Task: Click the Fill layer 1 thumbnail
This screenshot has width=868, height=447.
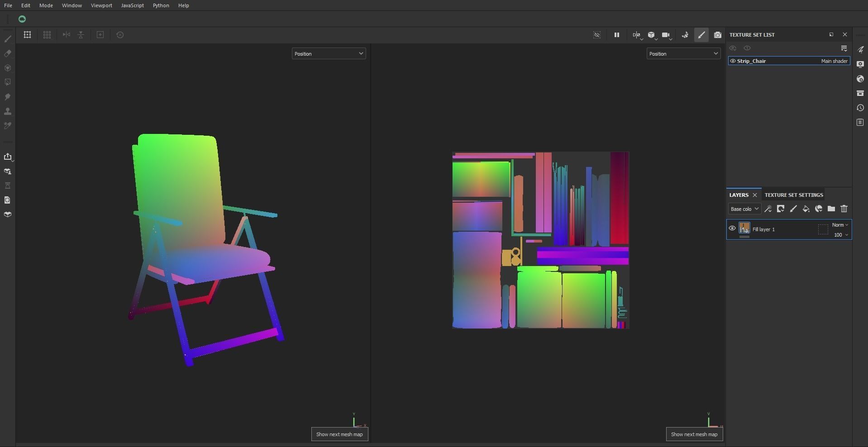Action: coord(744,228)
